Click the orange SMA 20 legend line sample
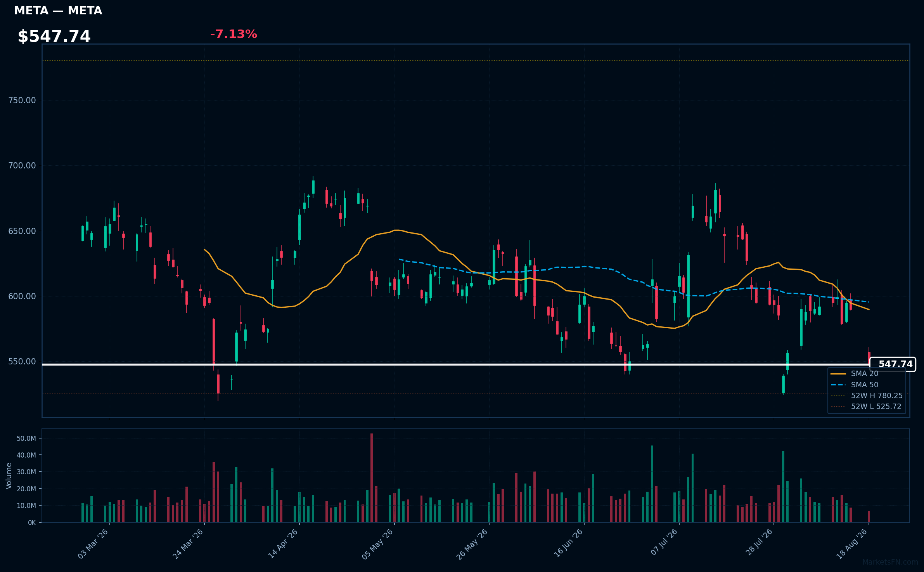 pos(838,374)
